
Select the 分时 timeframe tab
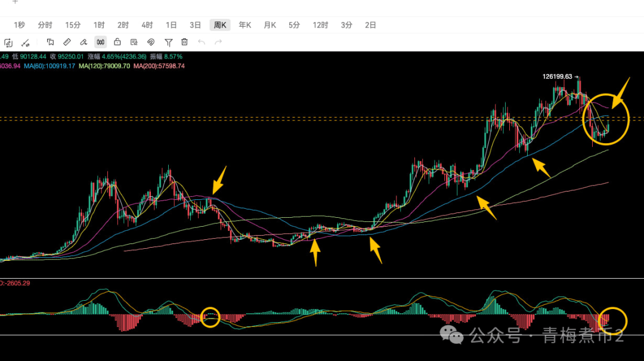(x=45, y=25)
